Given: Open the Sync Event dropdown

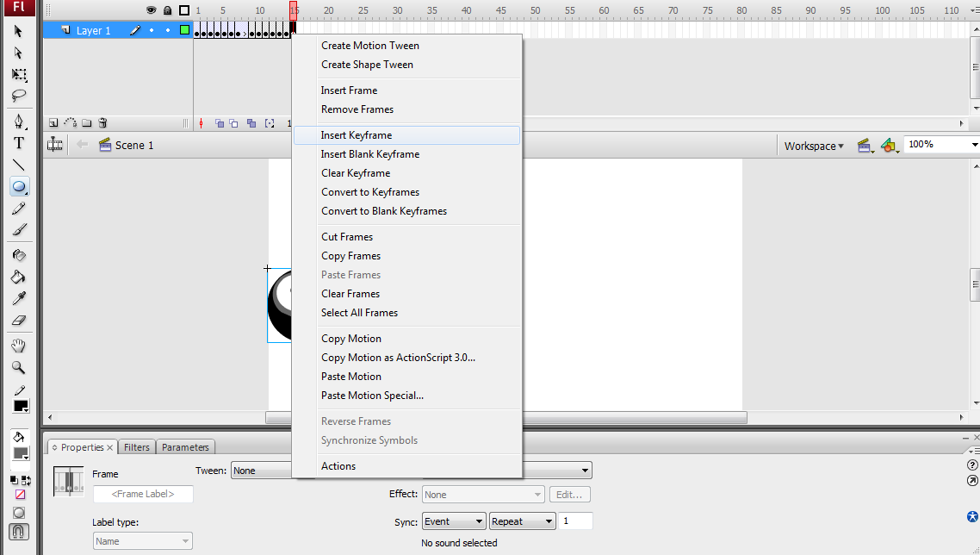Looking at the screenshot, I should pyautogui.click(x=454, y=521).
